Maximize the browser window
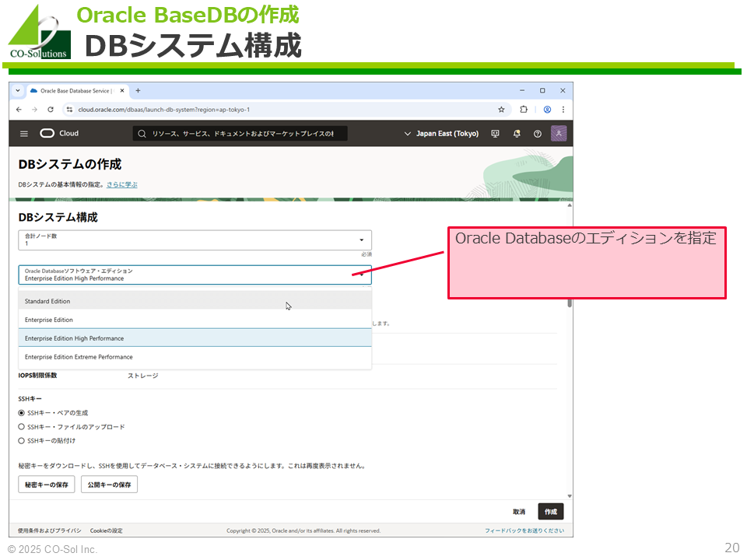The image size is (747, 560). click(x=542, y=90)
